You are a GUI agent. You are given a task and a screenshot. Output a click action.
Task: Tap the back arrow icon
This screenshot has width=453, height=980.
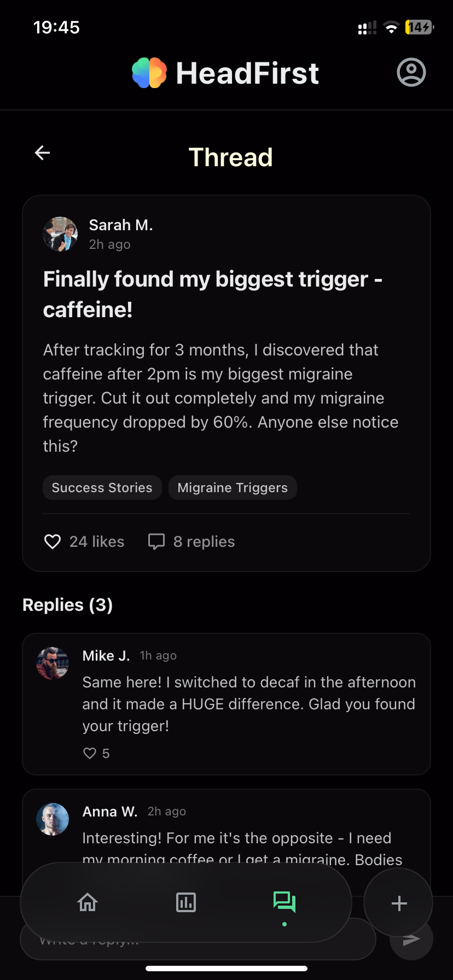coord(43,153)
